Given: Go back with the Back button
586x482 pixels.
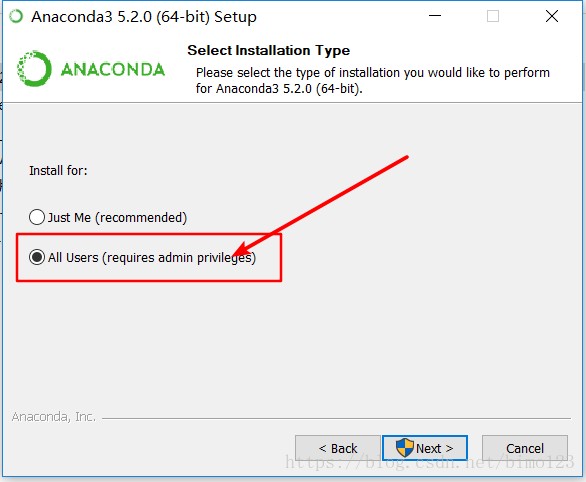Looking at the screenshot, I should (338, 448).
